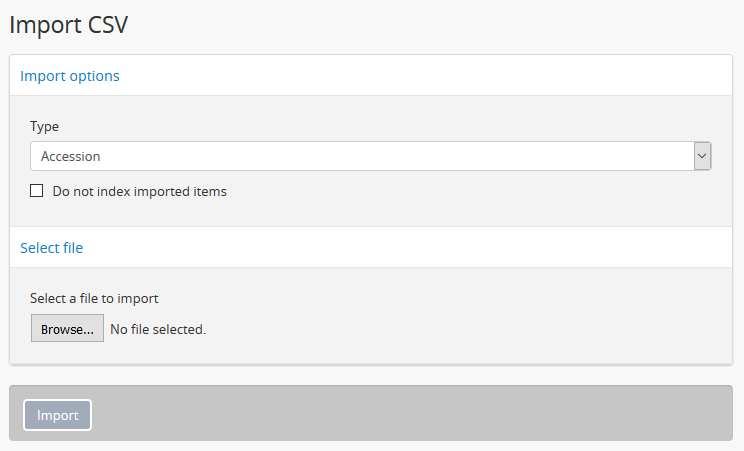Screen dimensions: 744x451
Task: Collapse the Select file section header
Action: 371,247
